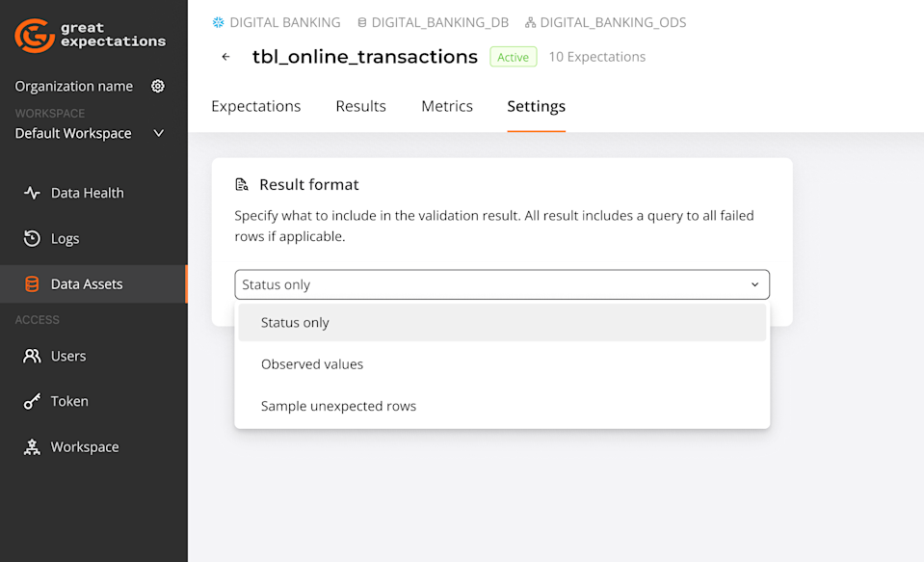Viewport: 924px width, 562px height.
Task: Click the back arrow beside tbl_online_transactions
Action: 224,57
